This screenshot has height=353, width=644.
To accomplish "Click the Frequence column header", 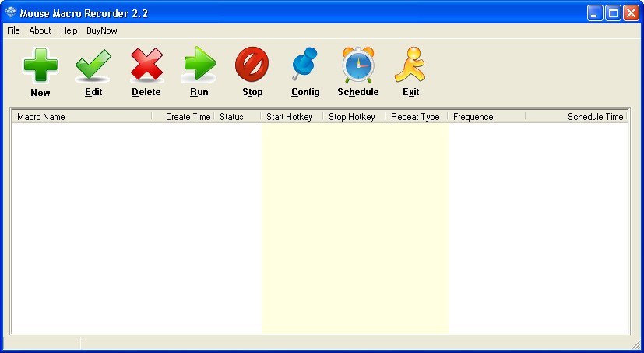I will 487,117.
